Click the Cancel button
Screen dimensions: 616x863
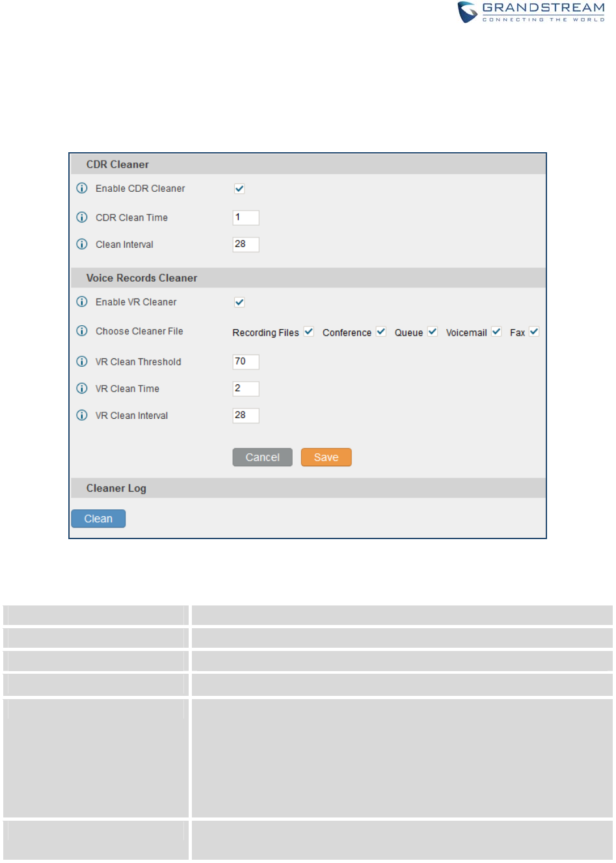(x=263, y=457)
